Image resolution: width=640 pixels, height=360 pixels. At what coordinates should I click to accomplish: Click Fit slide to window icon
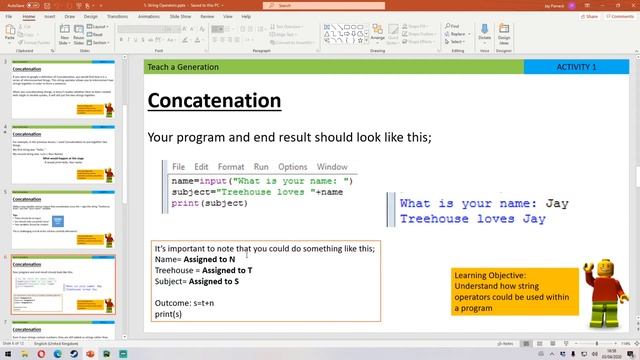coord(636,344)
